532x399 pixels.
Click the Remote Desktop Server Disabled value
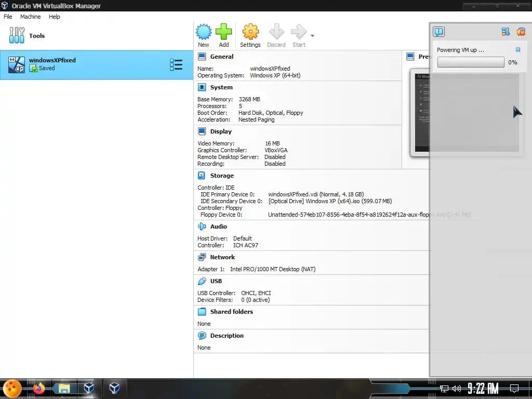pyautogui.click(x=275, y=157)
